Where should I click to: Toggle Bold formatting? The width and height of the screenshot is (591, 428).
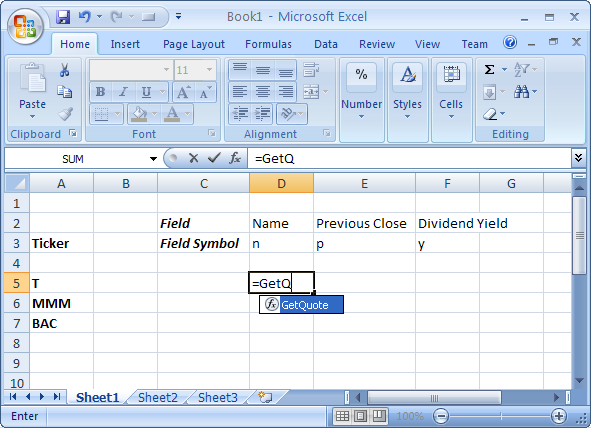tap(101, 92)
